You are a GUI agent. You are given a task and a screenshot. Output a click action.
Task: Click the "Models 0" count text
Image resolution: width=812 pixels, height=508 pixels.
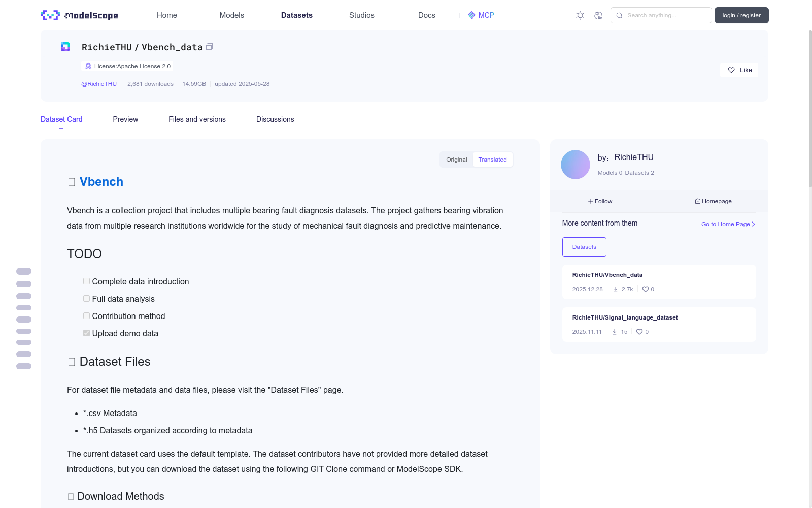(x=610, y=173)
